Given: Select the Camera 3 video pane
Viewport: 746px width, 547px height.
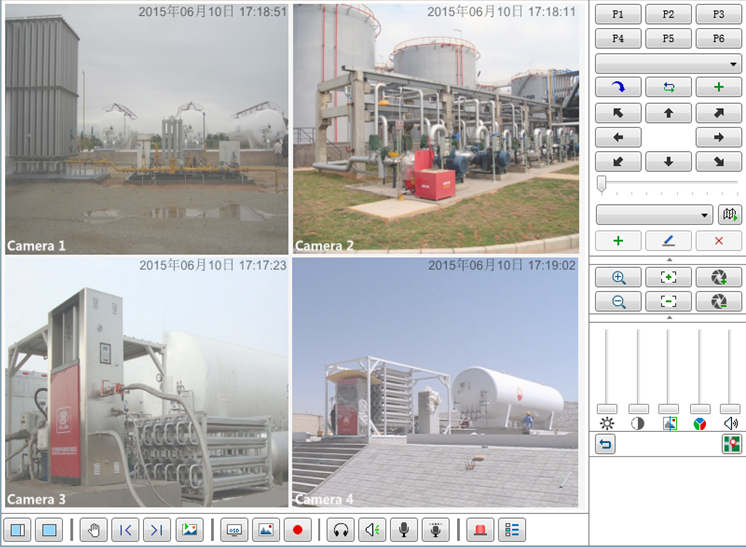Looking at the screenshot, I should coord(147,382).
